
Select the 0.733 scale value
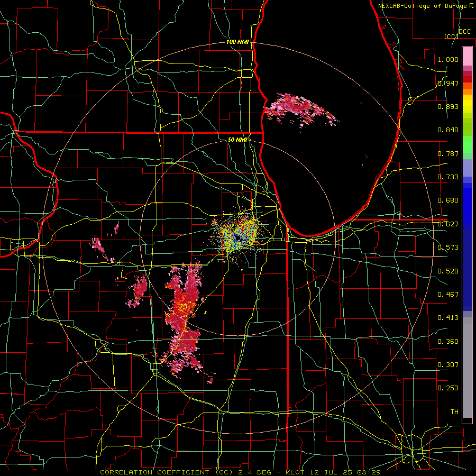pyautogui.click(x=448, y=177)
